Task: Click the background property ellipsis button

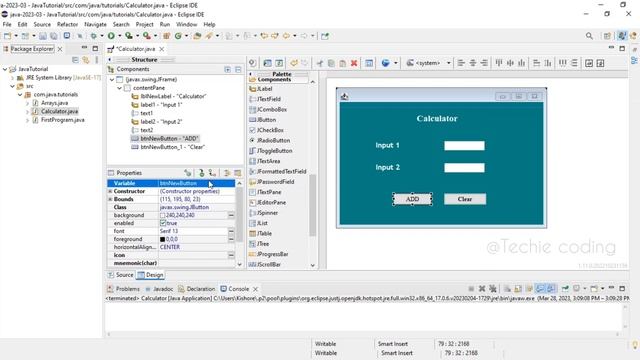Action: click(x=231, y=215)
